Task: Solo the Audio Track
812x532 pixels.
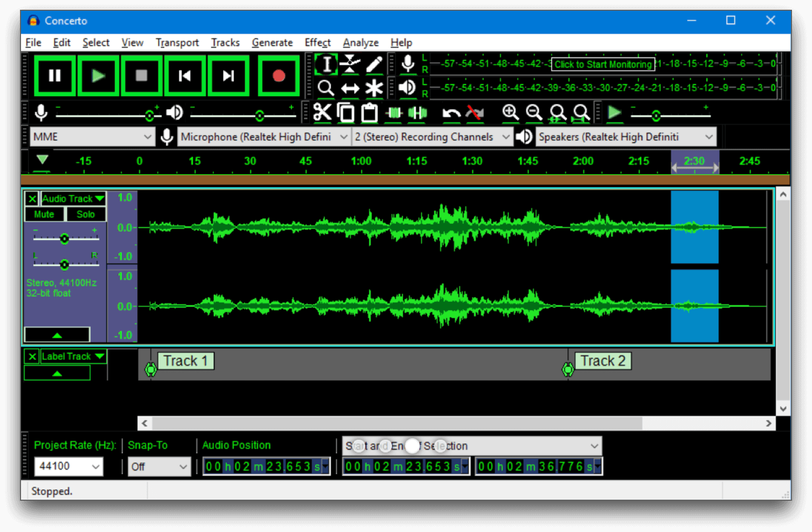Action: 86,214
